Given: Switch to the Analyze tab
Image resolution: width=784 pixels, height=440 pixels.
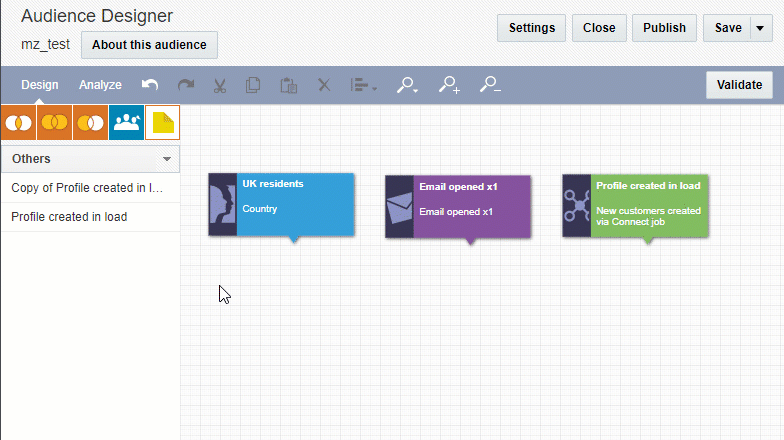Looking at the screenshot, I should point(100,85).
